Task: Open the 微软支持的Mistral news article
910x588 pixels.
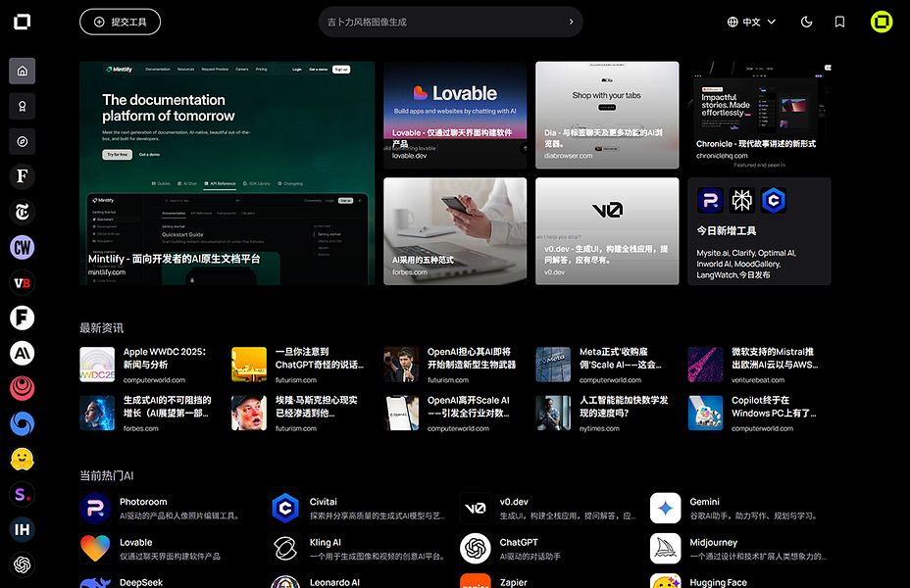Action: (759, 365)
